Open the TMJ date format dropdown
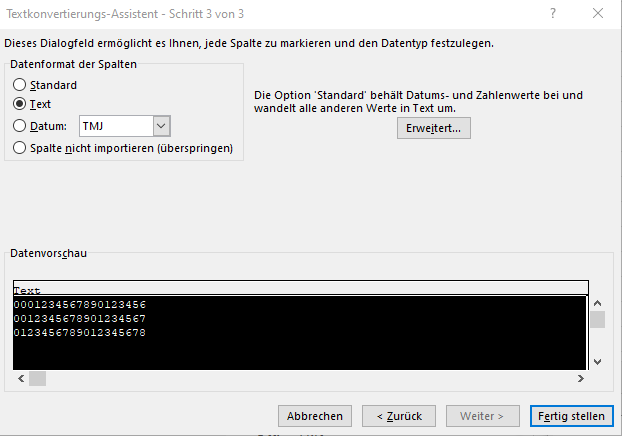This screenshot has width=622, height=436. [x=161, y=126]
